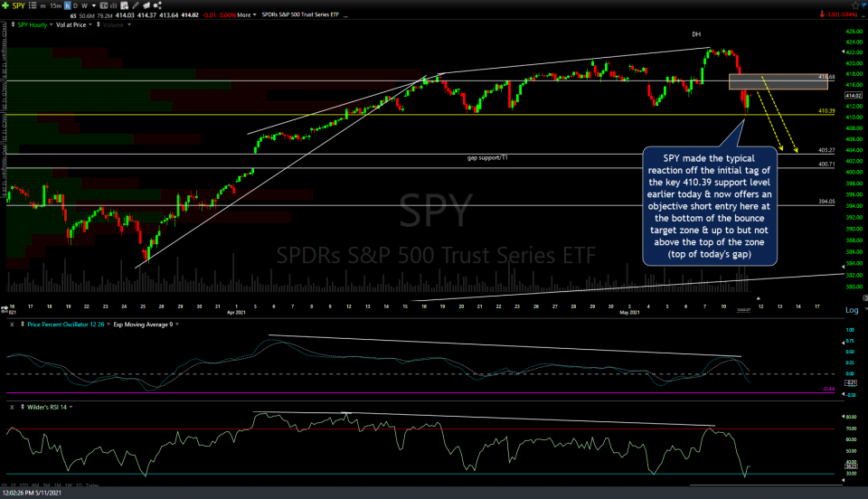
Task: Click the blue flag icon at top right
Action: coord(863,5)
